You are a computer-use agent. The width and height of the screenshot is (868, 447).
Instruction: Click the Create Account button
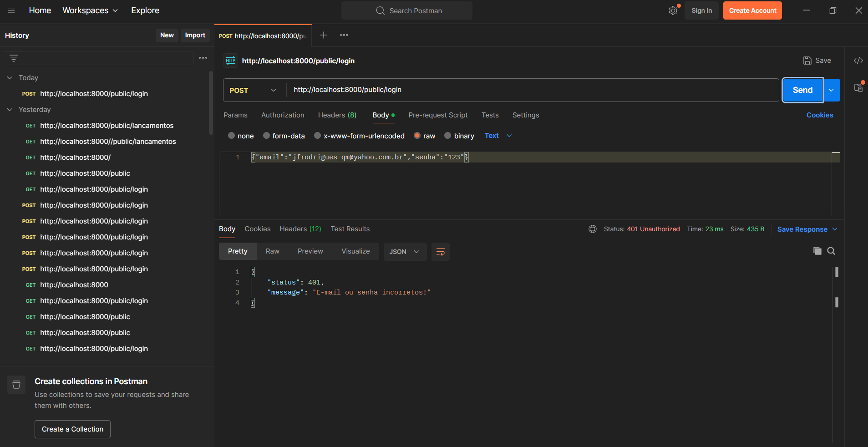[x=752, y=10]
